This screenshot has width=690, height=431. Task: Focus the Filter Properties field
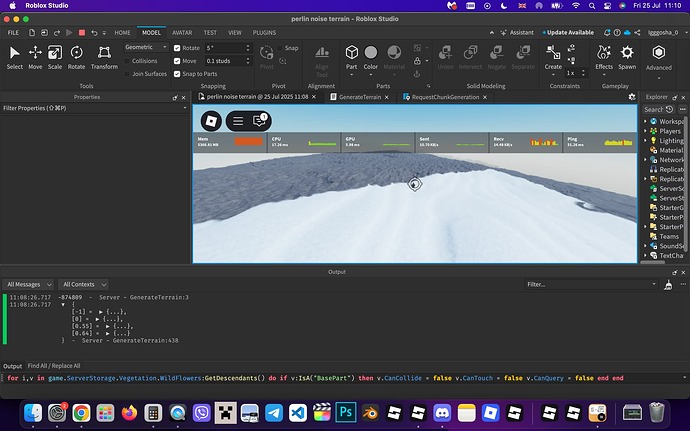[95, 108]
